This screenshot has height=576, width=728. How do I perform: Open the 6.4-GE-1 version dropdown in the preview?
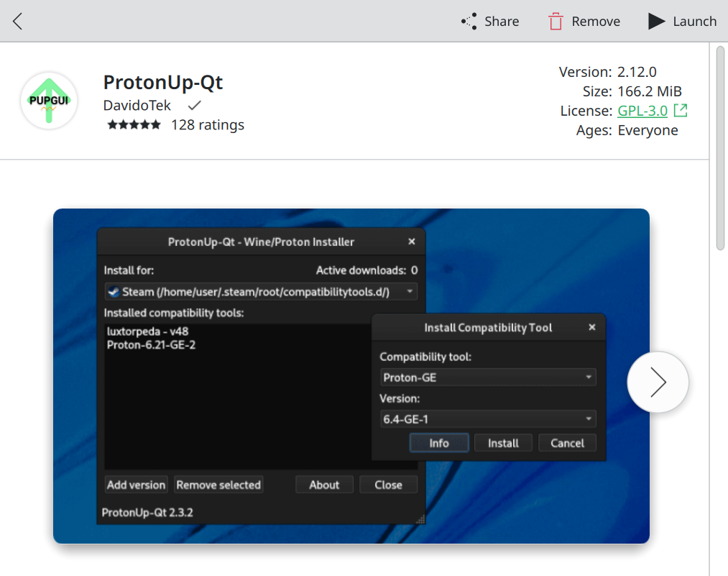[487, 419]
